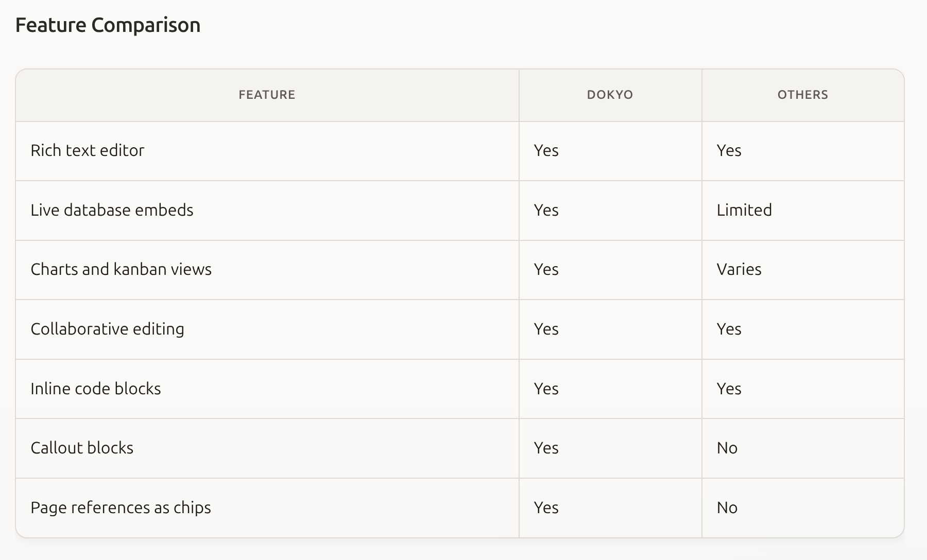Click Others' Yes for Inline code blocks
This screenshot has height=560, width=927.
(803, 389)
